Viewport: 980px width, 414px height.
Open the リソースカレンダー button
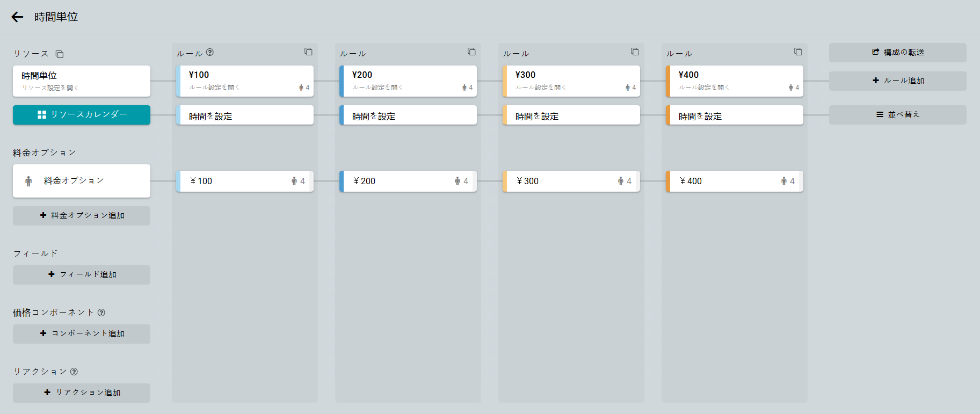pyautogui.click(x=82, y=115)
